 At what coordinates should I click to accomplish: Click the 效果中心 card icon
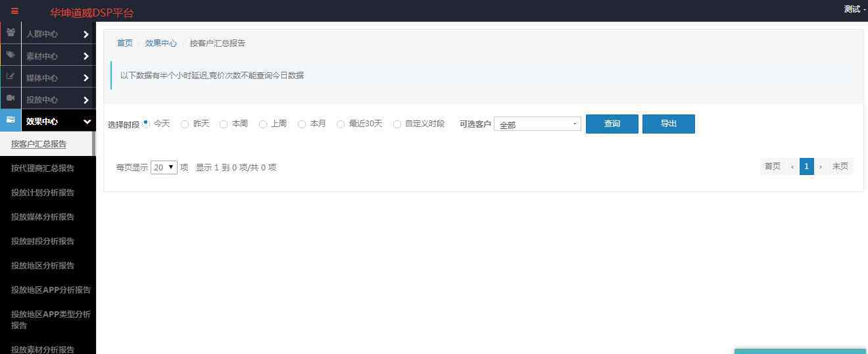[11, 120]
